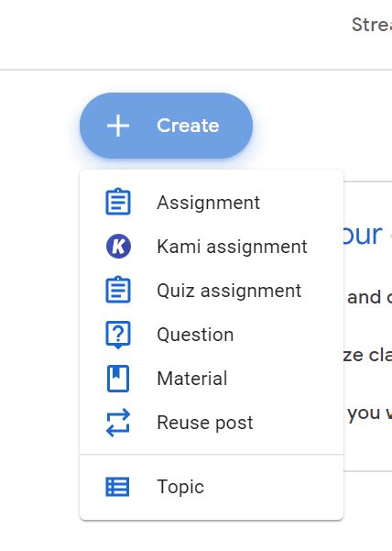This screenshot has width=392, height=551.
Task: Click the Reuse post arrows icon
Action: [118, 423]
